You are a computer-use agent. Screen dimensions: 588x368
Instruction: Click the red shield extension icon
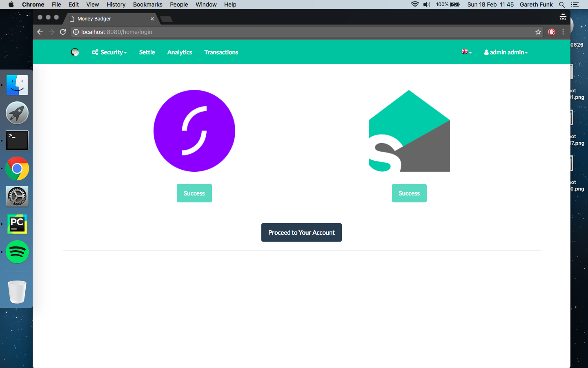[x=552, y=32]
